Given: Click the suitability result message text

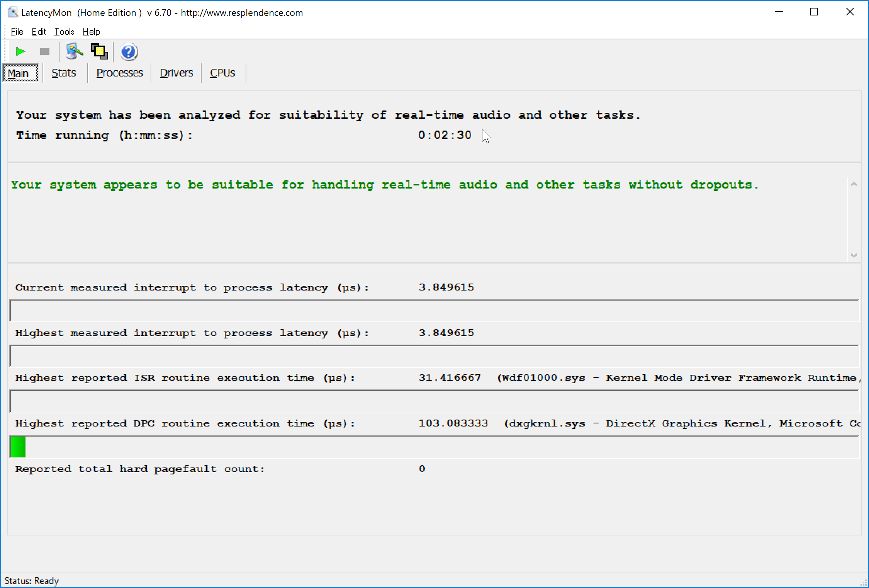Looking at the screenshot, I should click(x=385, y=185).
